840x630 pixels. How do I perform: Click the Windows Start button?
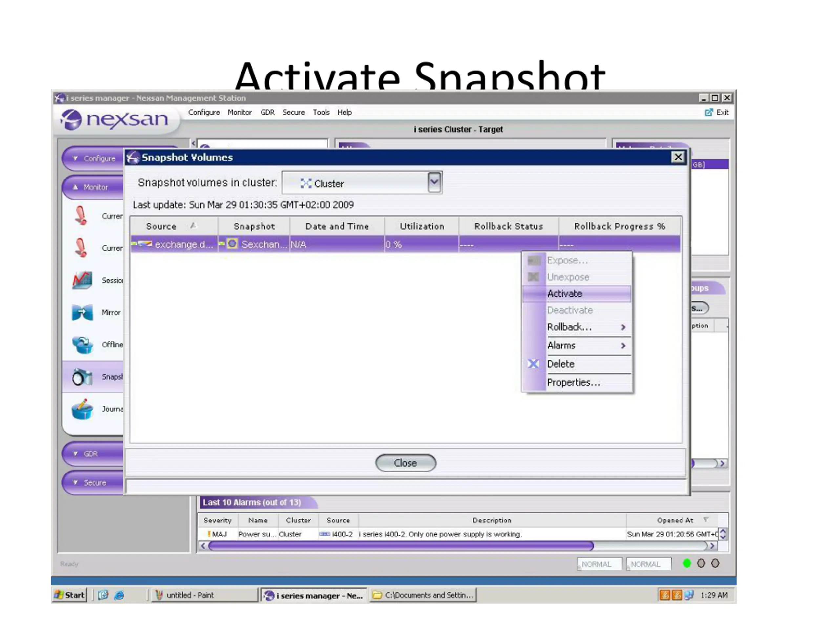[x=70, y=595]
